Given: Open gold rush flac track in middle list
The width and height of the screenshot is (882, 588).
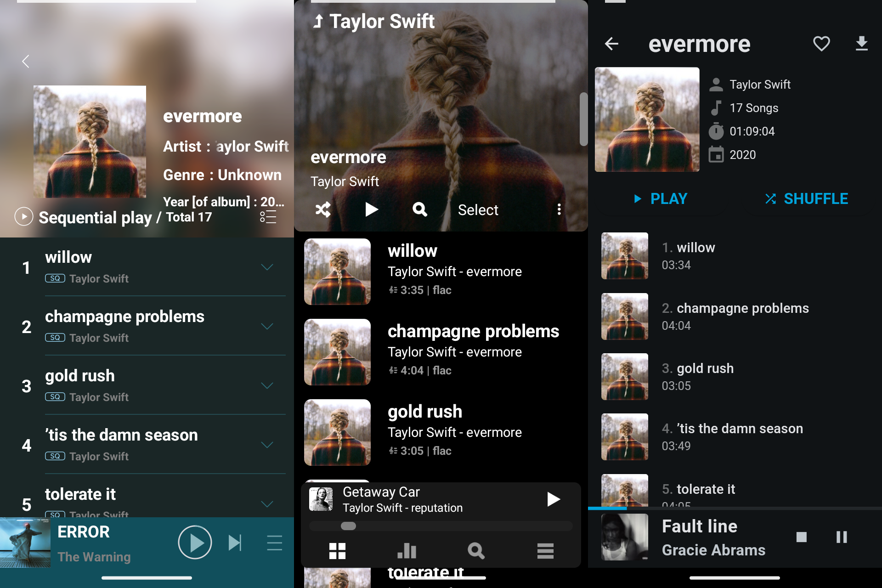Looking at the screenshot, I should coord(441,432).
